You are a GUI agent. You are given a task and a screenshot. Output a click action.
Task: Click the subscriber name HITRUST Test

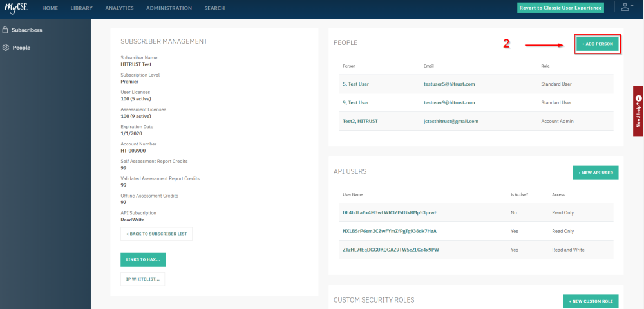137,64
